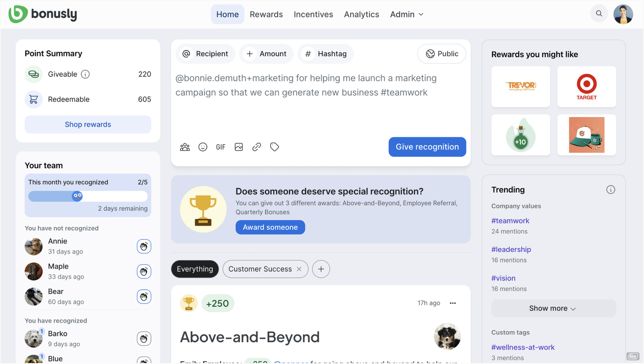644x364 pixels.
Task: Recognize Annie with the clap icon
Action: tap(144, 247)
